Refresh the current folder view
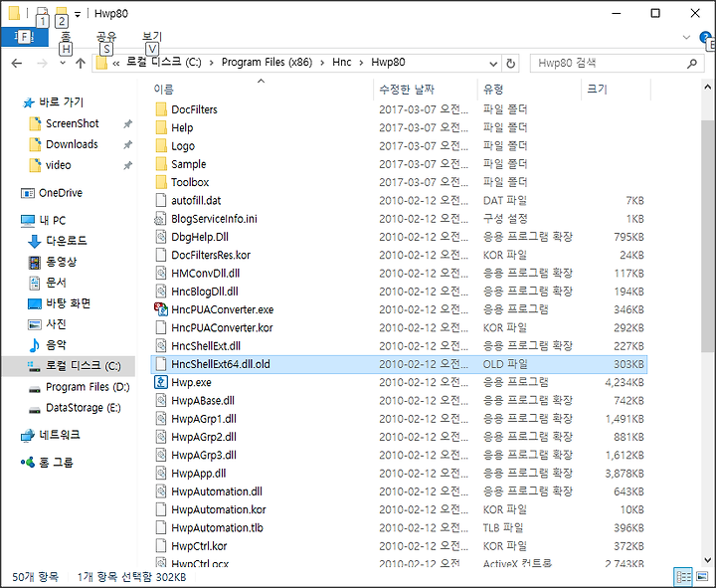Screen dimensions: 716x588 511,63
